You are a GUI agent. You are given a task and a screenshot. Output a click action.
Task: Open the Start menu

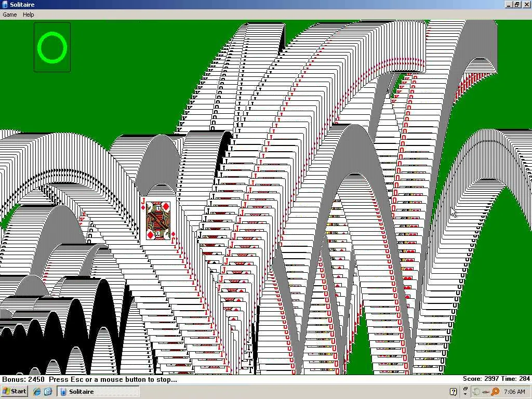14,391
